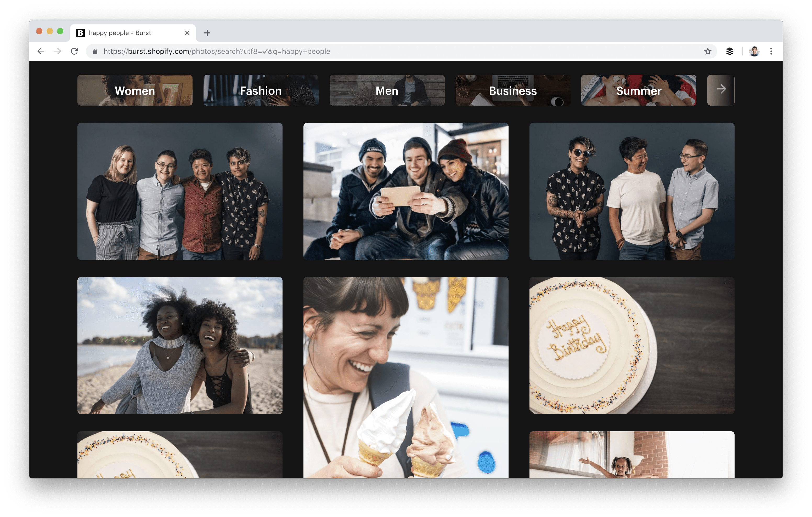Select the Women category filter
Viewport: 812px width, 517px height.
coord(135,90)
